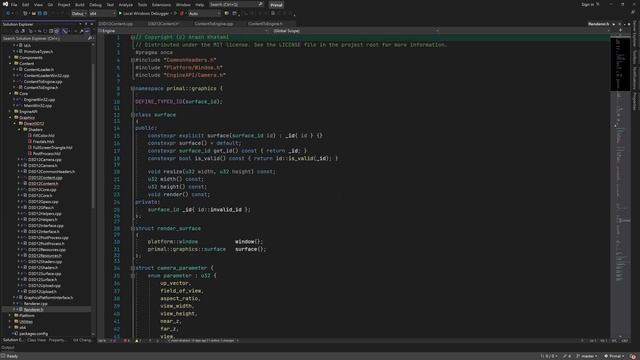This screenshot has height=360, width=640.
Task: Select FullScreenTriangle.hlsl shader file
Action: tap(52, 148)
